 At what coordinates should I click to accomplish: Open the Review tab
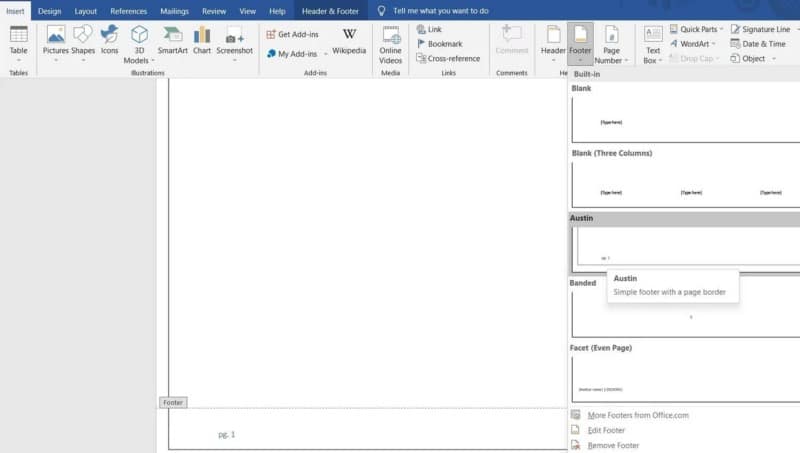[214, 11]
